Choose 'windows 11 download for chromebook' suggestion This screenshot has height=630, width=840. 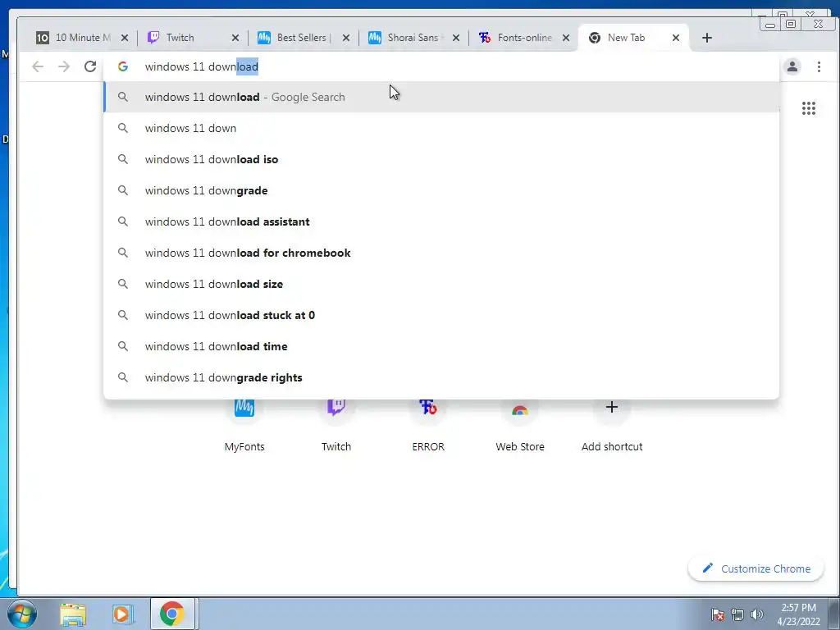[x=441, y=253]
